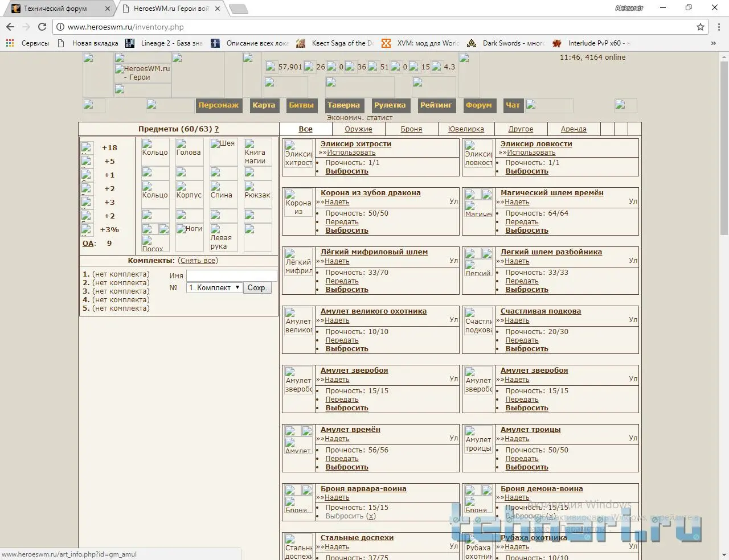Open the Таверна menu item
Image resolution: width=729 pixels, height=560 pixels.
pyautogui.click(x=343, y=105)
